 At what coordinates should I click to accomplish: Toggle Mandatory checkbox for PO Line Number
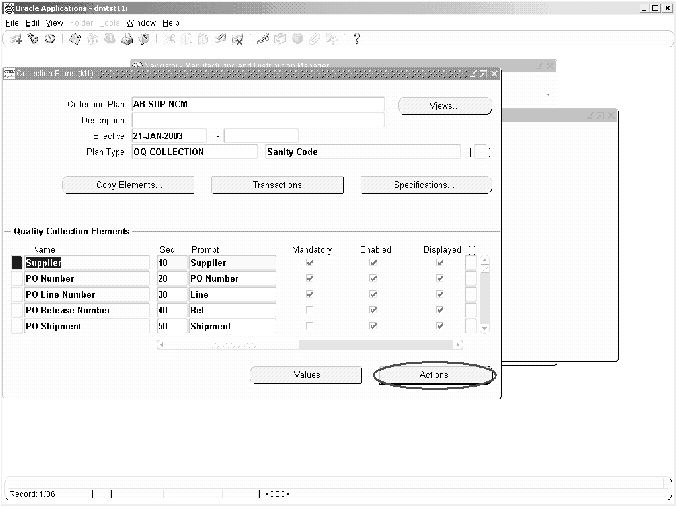pyautogui.click(x=309, y=294)
